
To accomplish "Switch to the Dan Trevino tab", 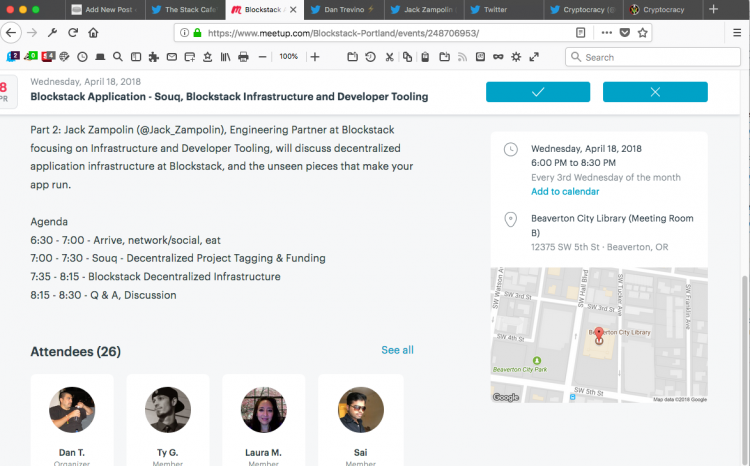I will [x=344, y=10].
